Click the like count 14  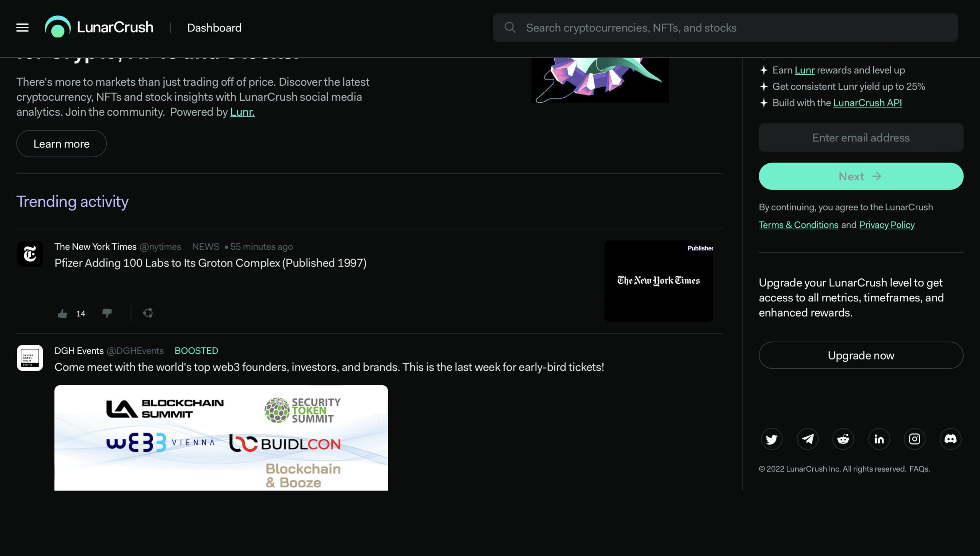click(80, 314)
